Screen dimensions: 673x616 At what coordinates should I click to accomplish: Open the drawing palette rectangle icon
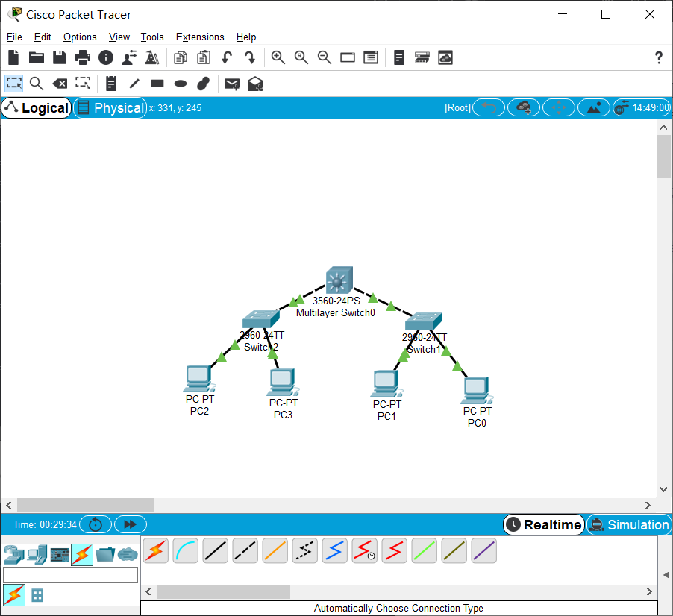348,57
